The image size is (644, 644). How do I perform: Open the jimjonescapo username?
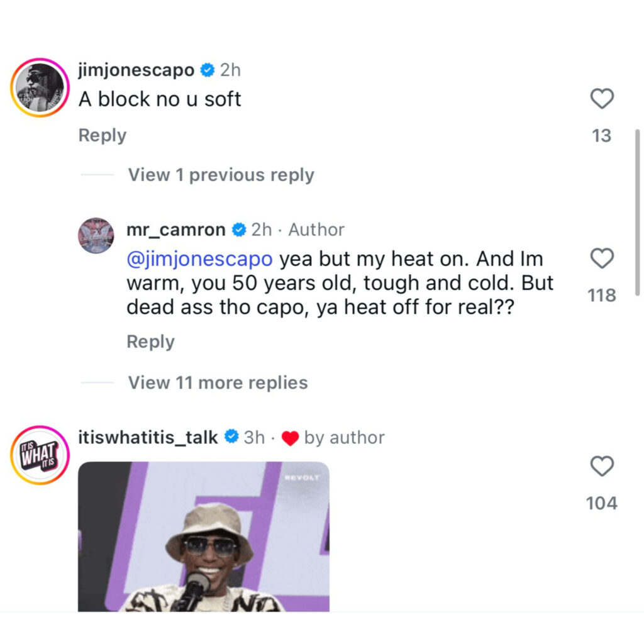coord(136,70)
